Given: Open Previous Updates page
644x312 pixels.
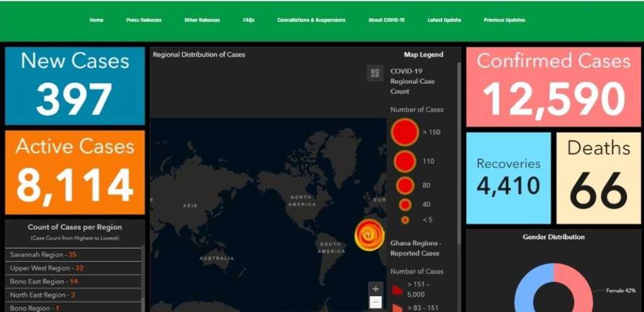Looking at the screenshot, I should (x=504, y=20).
